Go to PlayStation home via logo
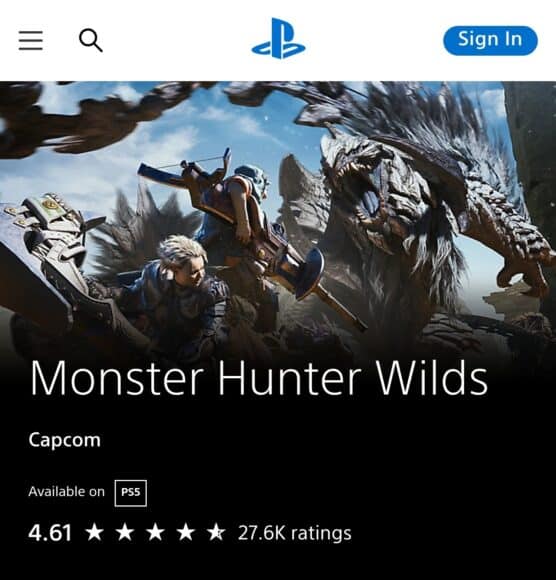556x580 pixels. [278, 38]
